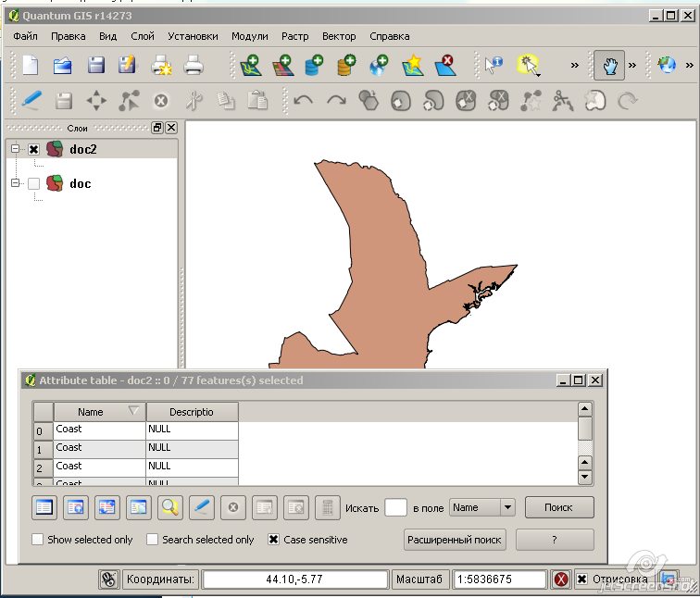Open the new print composer
The width and height of the screenshot is (700, 598).
[x=161, y=65]
